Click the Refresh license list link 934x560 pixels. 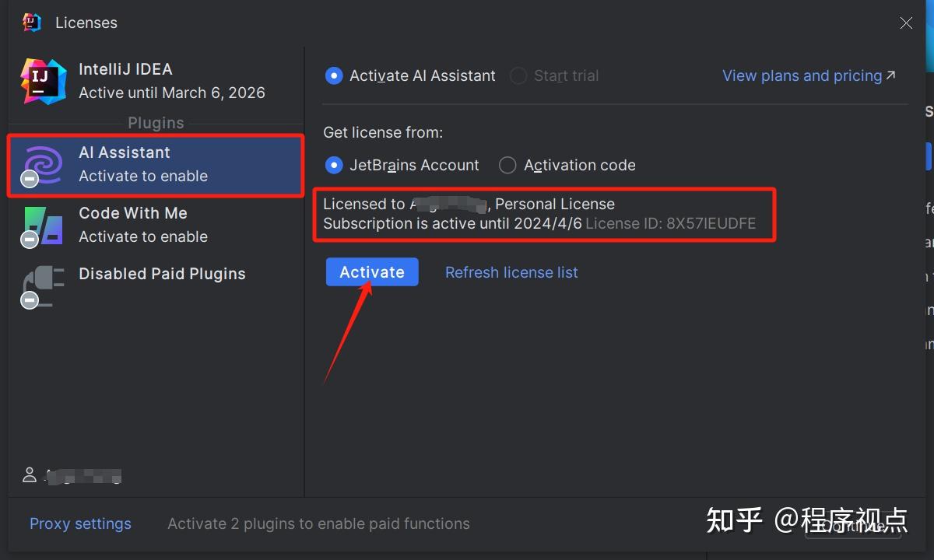(x=511, y=272)
